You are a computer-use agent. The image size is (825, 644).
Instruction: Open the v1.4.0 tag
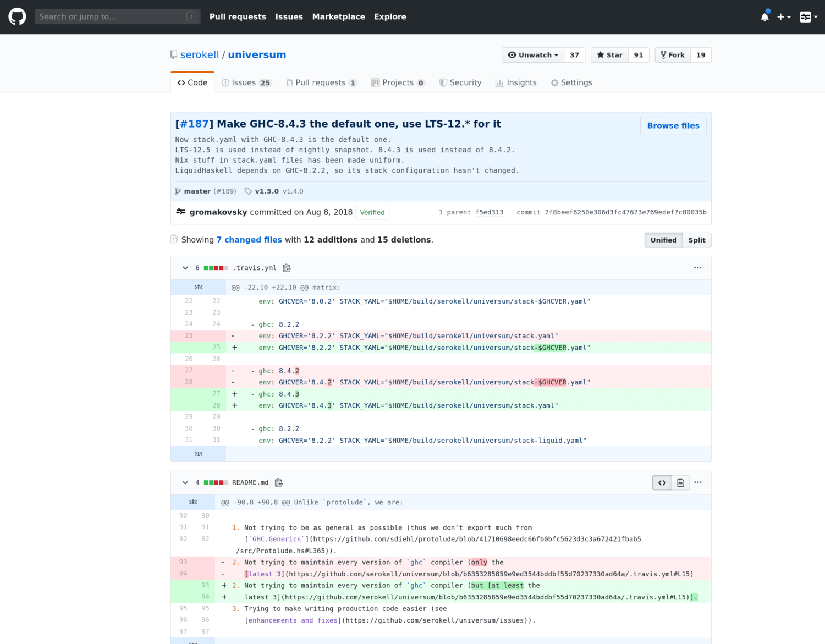tap(293, 191)
